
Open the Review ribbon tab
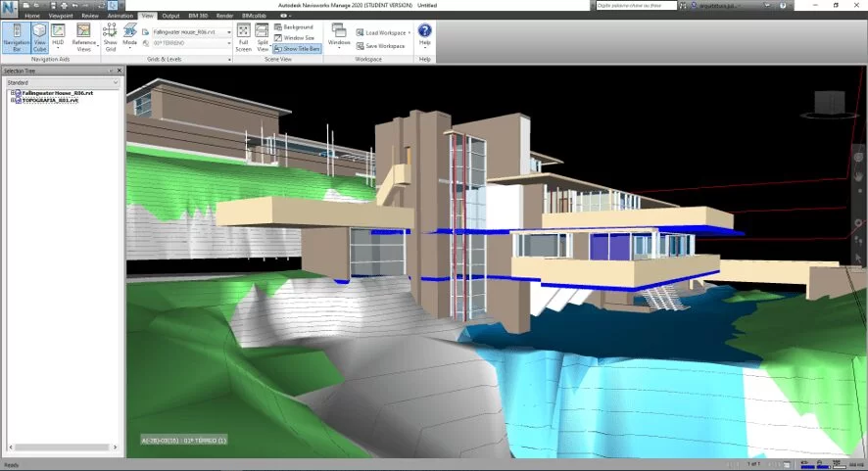click(x=90, y=16)
